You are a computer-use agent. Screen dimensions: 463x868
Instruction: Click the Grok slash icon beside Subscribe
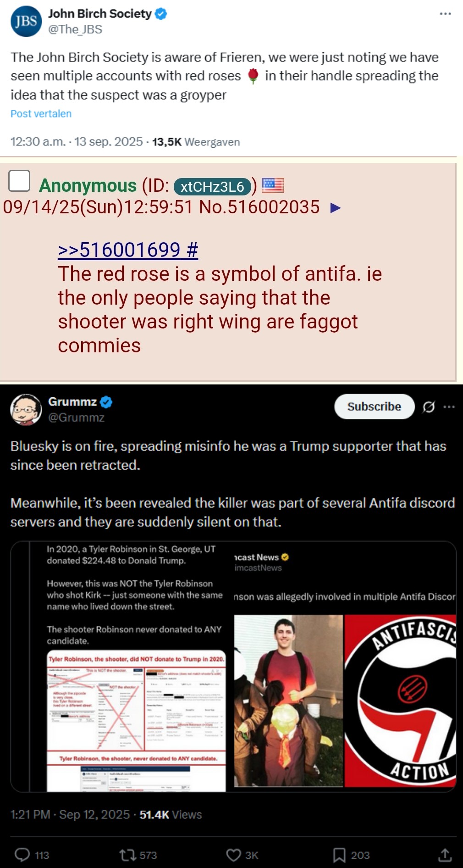click(x=429, y=407)
